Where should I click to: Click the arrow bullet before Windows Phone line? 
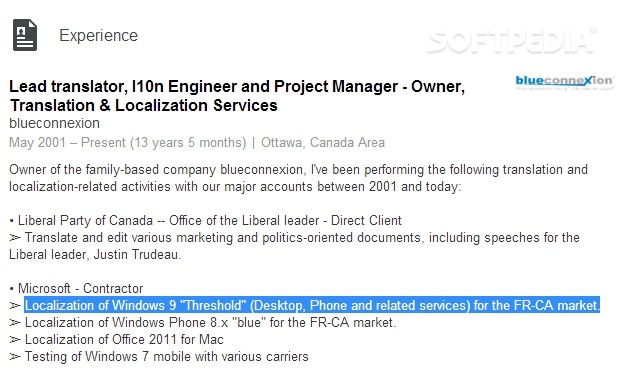15,323
